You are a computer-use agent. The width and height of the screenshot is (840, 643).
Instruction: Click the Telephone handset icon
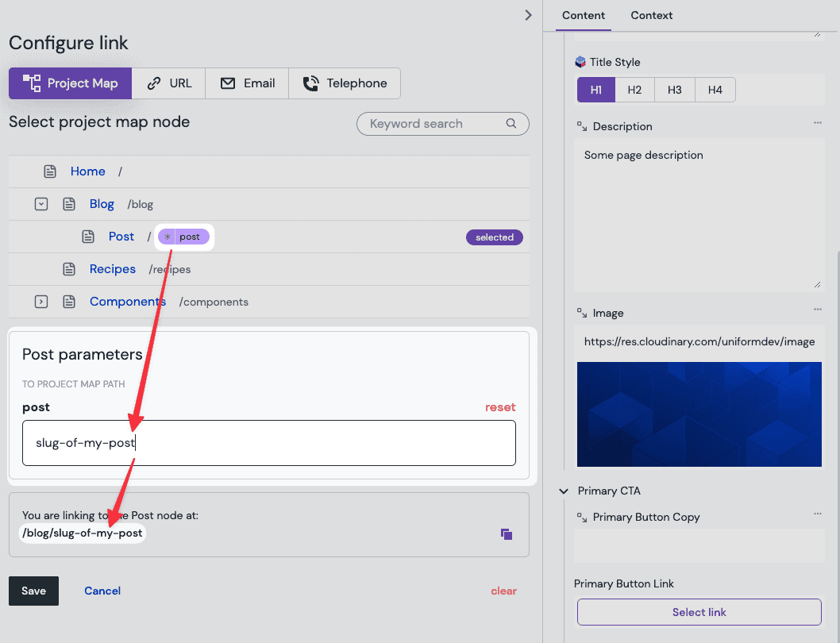(x=310, y=83)
